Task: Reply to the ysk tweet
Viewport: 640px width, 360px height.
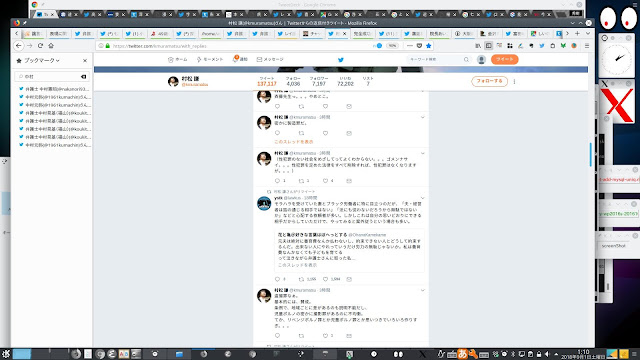Action: [278, 279]
